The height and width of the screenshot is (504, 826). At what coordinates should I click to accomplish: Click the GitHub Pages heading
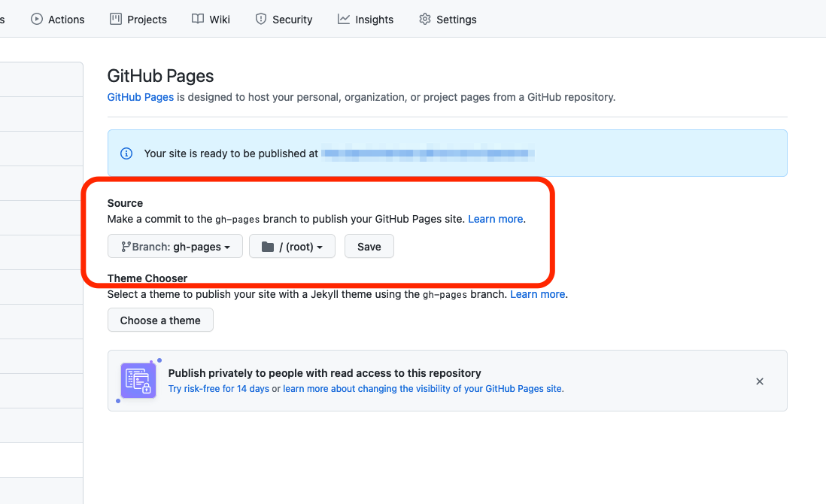click(x=161, y=76)
